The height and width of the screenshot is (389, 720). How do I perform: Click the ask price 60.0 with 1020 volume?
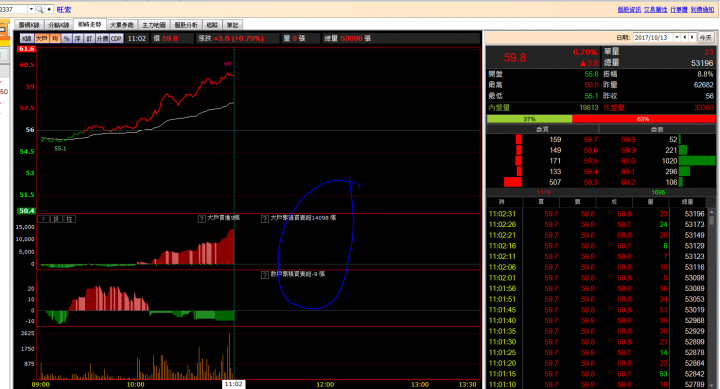628,161
